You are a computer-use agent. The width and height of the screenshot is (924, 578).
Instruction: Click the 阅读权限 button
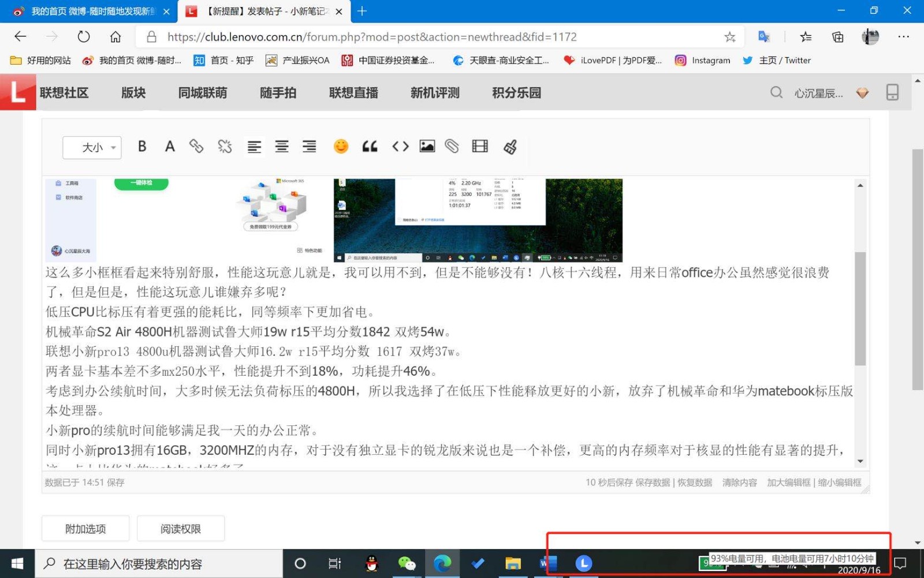(181, 528)
